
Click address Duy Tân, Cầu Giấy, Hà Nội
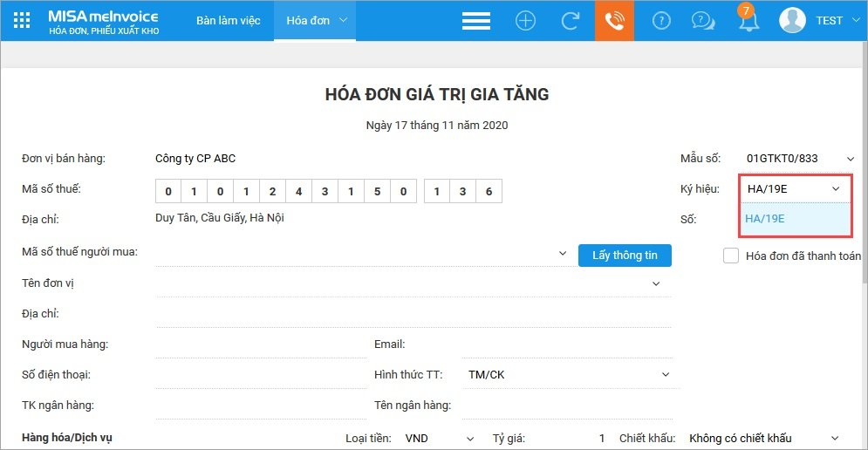click(220, 217)
